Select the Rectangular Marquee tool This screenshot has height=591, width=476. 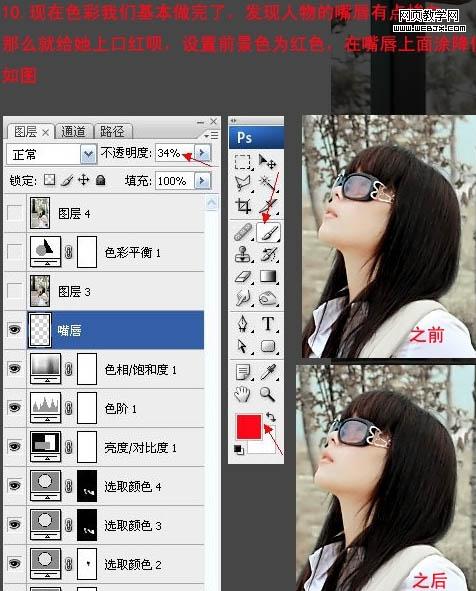[x=242, y=162]
